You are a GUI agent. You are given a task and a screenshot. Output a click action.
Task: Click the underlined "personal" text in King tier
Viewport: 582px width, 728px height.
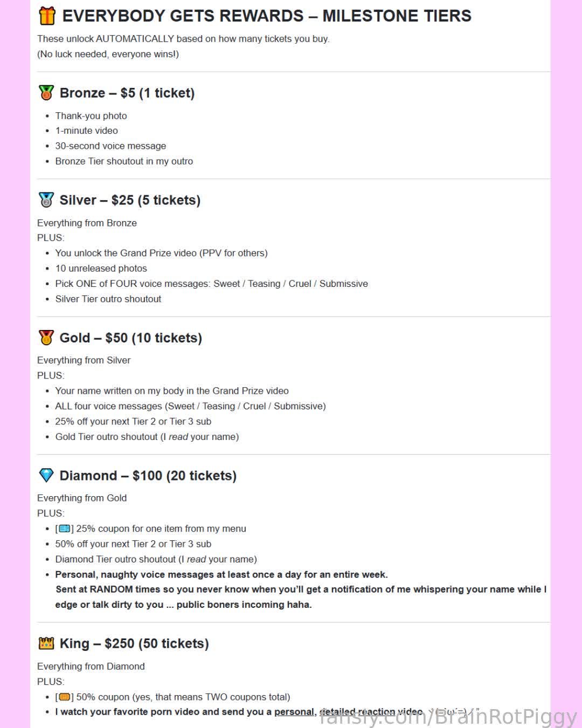pyautogui.click(x=294, y=712)
